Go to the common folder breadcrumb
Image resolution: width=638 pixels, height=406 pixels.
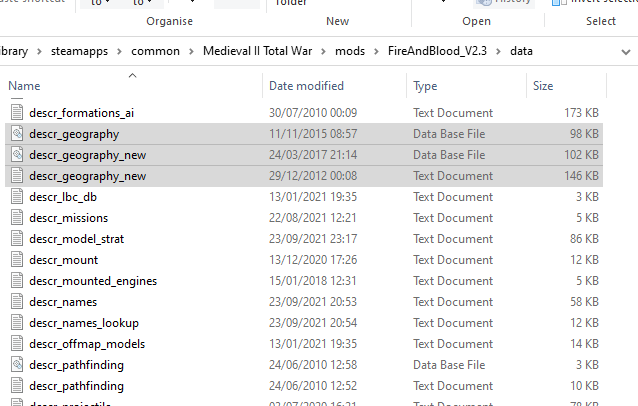click(155, 51)
